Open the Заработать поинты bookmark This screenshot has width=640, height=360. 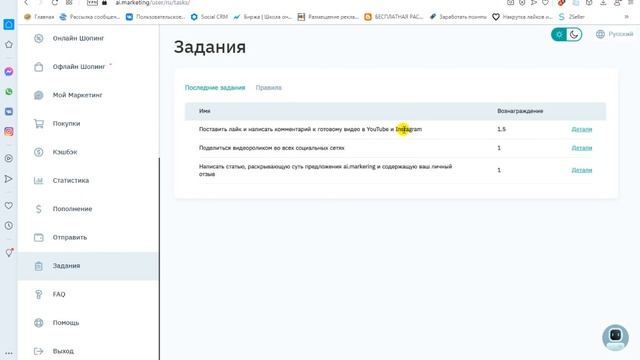pyautogui.click(x=458, y=17)
